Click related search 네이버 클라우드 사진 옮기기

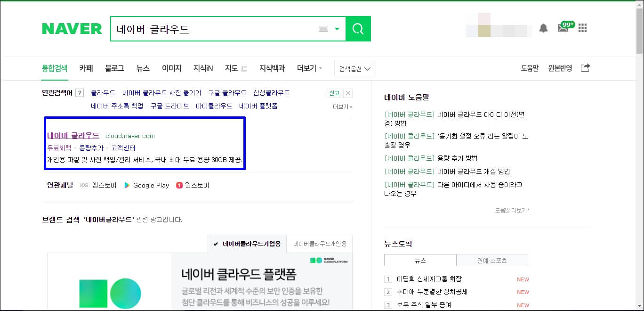click(162, 93)
